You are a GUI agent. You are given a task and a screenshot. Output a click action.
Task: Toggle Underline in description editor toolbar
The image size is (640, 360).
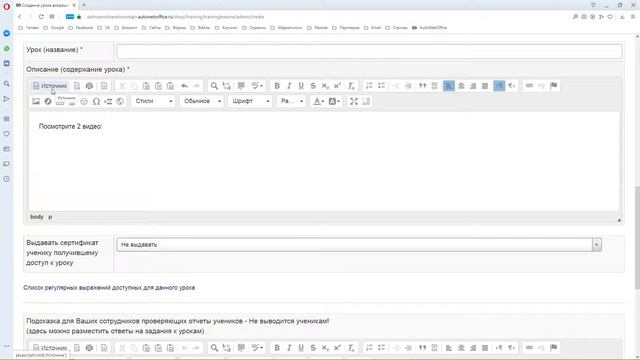[301, 86]
